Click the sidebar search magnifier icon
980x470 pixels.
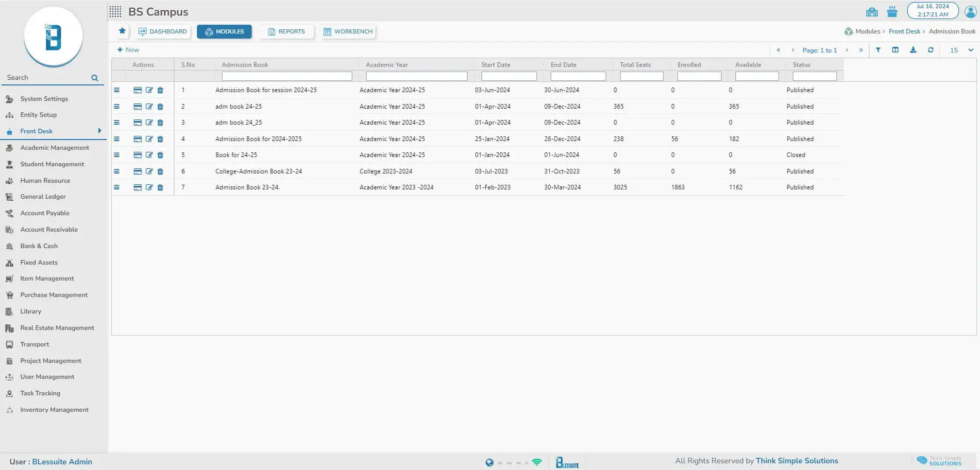tap(95, 78)
